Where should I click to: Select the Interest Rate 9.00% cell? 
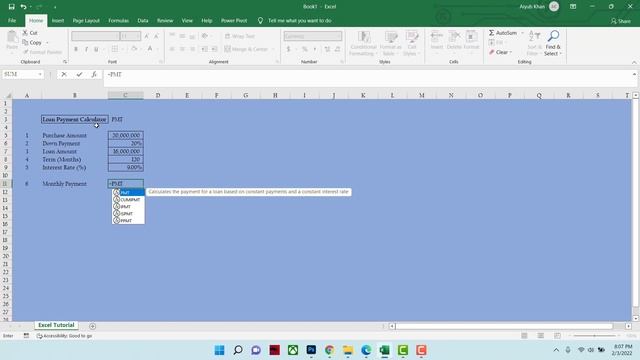[126, 167]
